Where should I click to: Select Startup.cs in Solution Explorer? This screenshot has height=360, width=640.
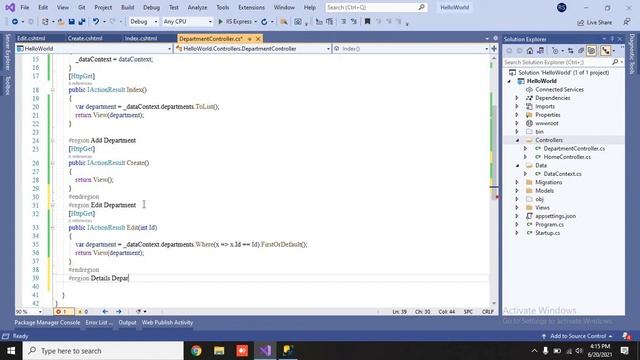click(547, 233)
